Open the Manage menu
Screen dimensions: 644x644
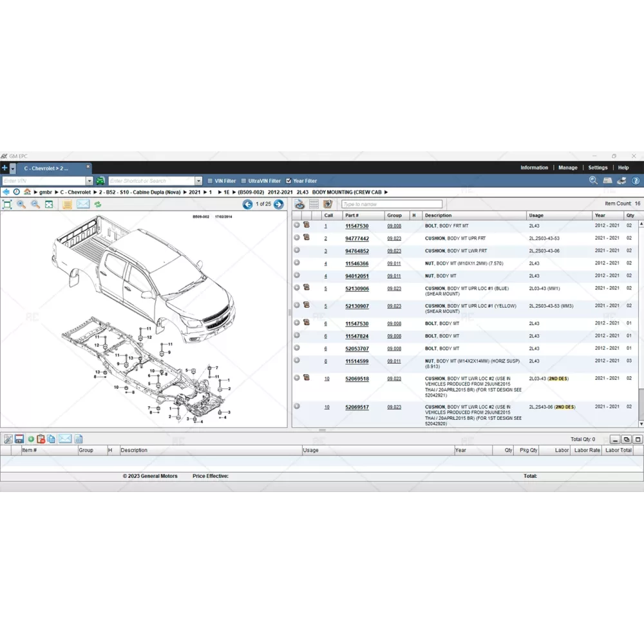[x=567, y=167]
